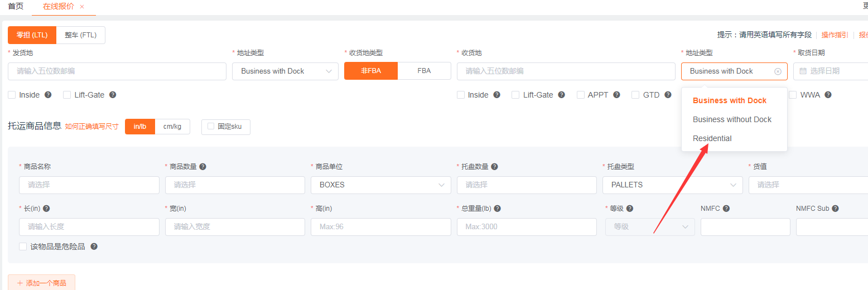
Task: Click help icon beside 商品数量 label
Action: point(203,167)
